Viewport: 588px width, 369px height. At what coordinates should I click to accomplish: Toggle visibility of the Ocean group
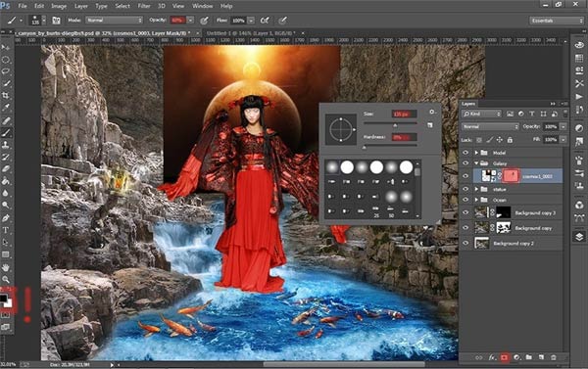coord(465,200)
